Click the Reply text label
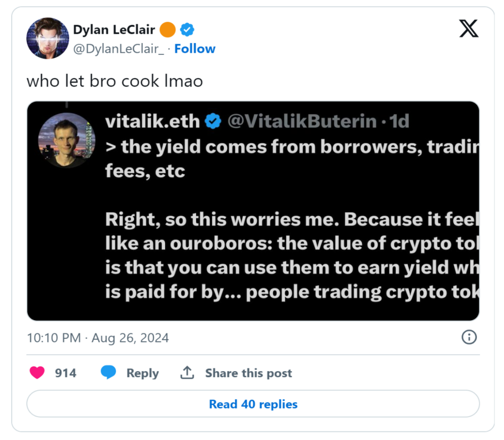This screenshot has height=440, width=504. point(143,372)
